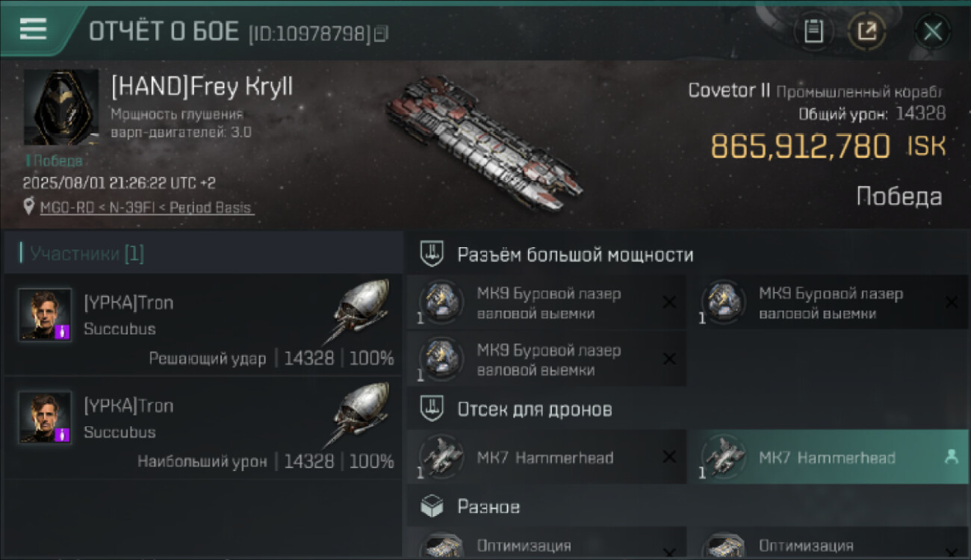Share the battle report externally
This screenshot has width=971, height=560.
pos(867,31)
